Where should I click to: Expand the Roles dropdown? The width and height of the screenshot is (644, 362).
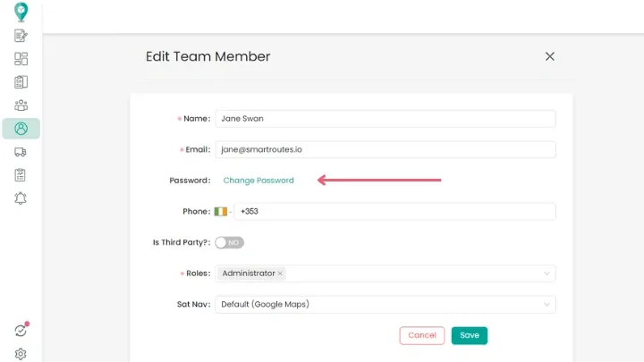[x=547, y=274]
